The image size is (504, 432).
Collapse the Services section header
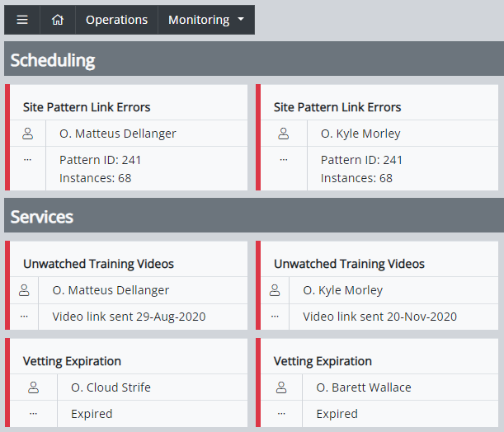[254, 215]
